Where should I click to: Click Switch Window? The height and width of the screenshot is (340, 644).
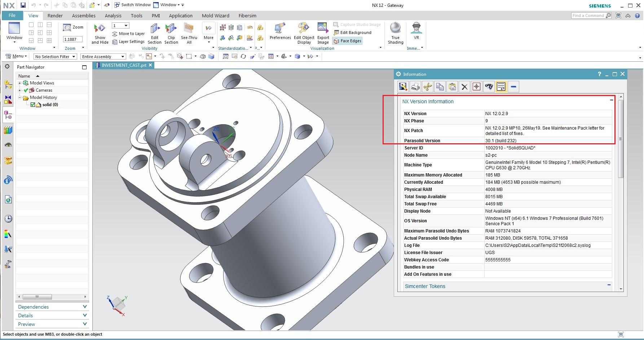click(132, 5)
